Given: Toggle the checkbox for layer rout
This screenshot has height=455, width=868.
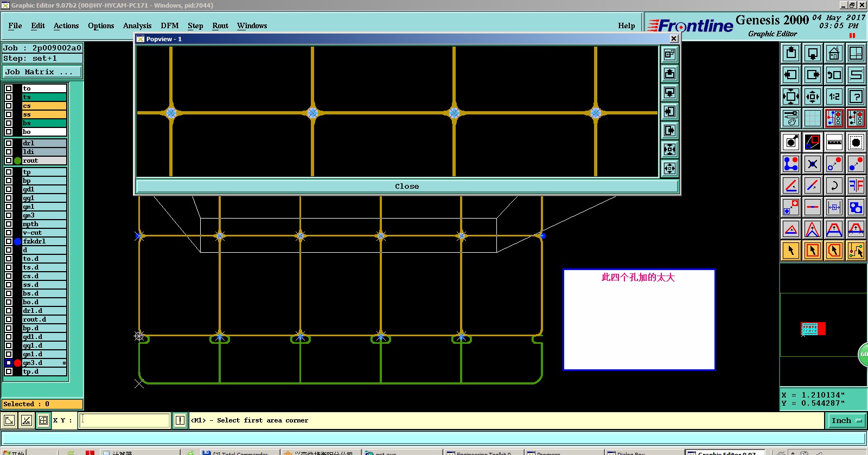Looking at the screenshot, I should click(x=9, y=161).
